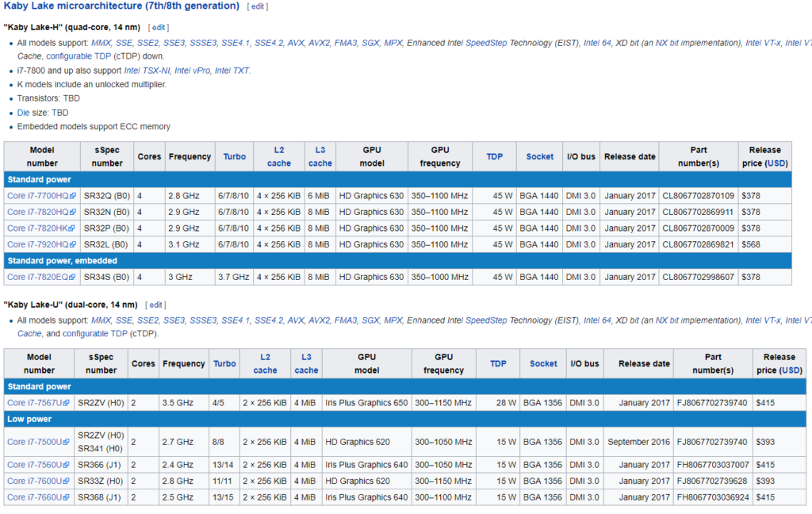The width and height of the screenshot is (812, 514).
Task: Edit the Kaby Lake microarchitecture section
Action: click(258, 6)
